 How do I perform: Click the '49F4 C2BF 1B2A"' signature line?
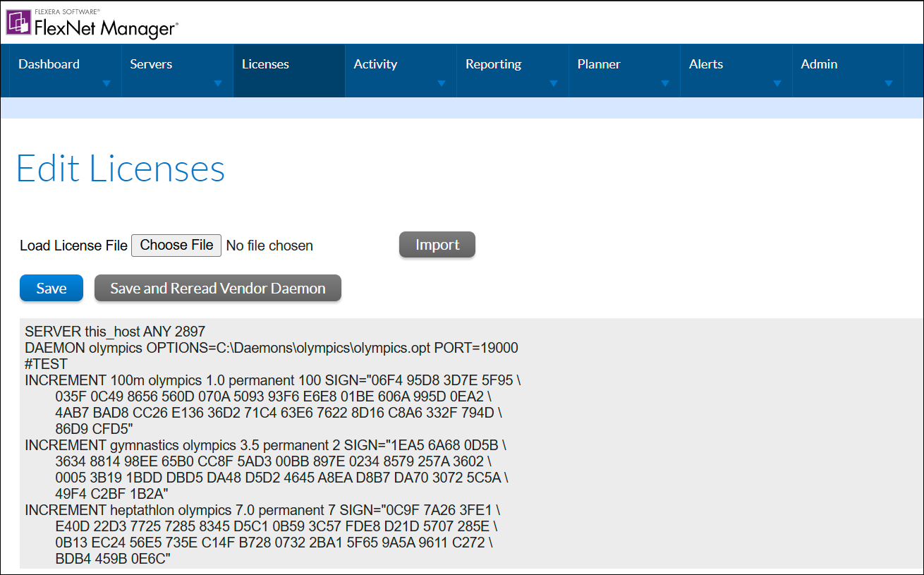pyautogui.click(x=111, y=493)
